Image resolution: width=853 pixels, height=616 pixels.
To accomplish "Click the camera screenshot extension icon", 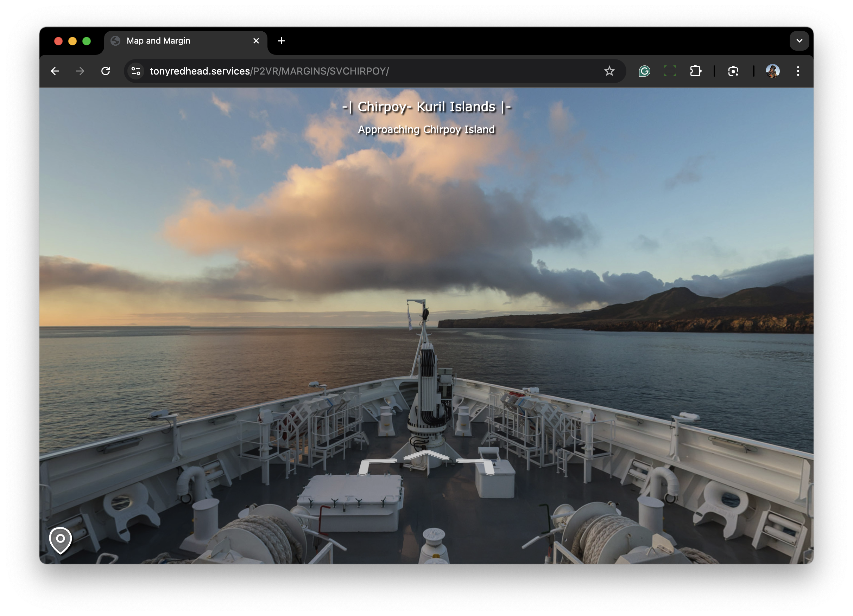I will [x=733, y=71].
